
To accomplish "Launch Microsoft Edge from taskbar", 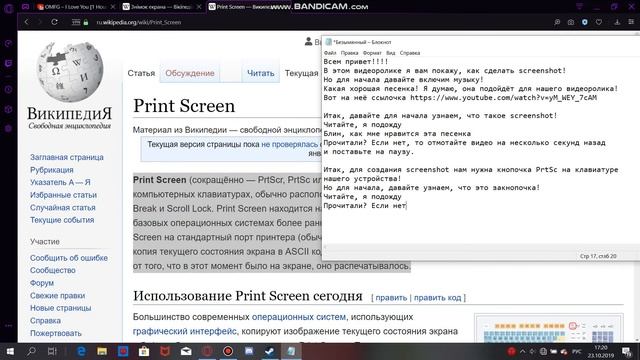I will coord(81,351).
